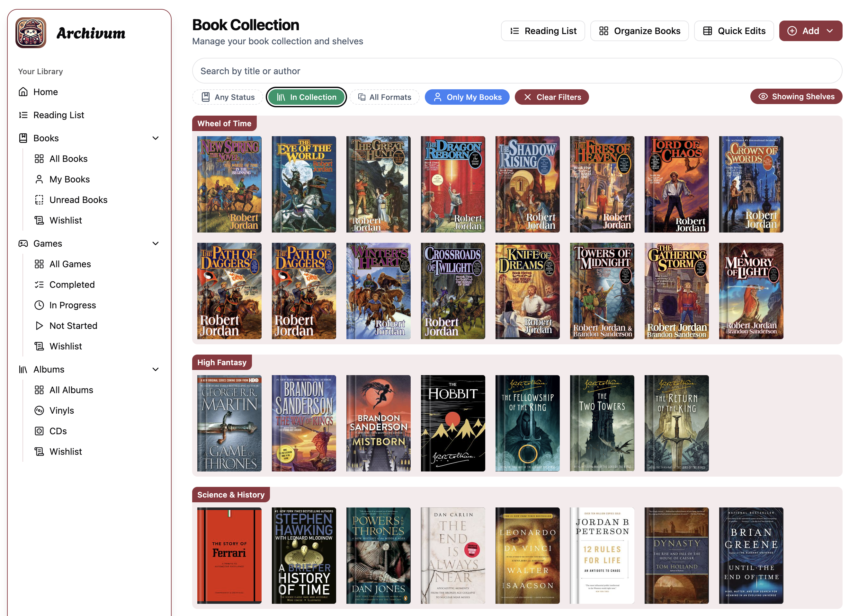Click the Completed checklist icon
The image size is (858, 616).
point(39,285)
